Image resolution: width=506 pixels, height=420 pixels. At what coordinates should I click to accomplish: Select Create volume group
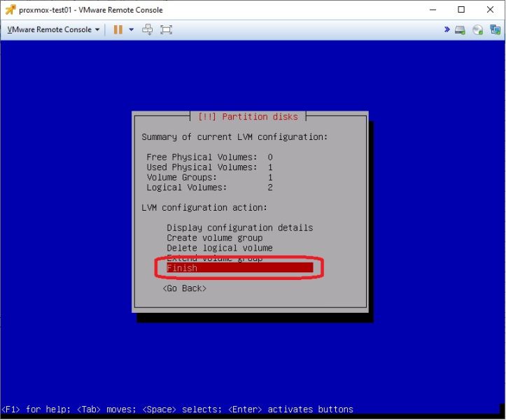(x=215, y=238)
